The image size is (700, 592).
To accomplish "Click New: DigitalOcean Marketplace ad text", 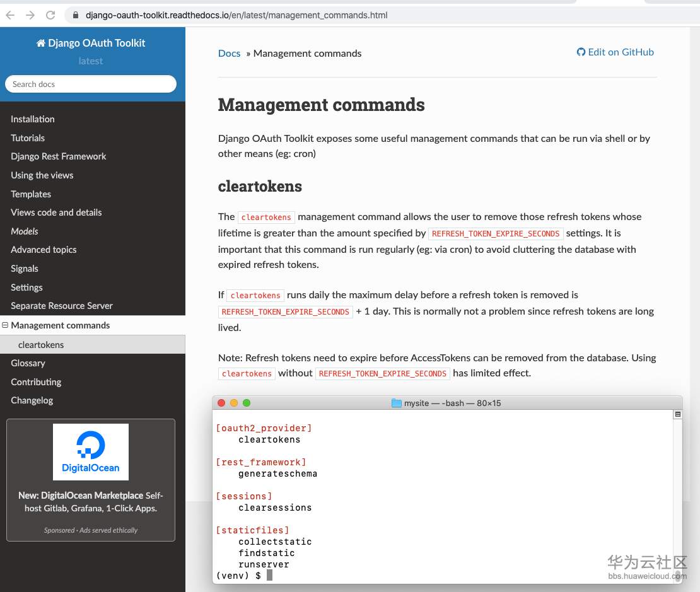I will click(91, 502).
